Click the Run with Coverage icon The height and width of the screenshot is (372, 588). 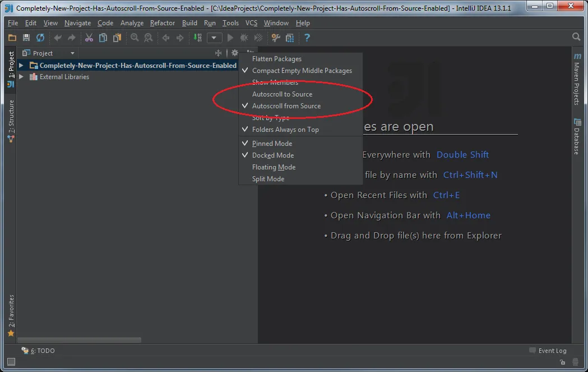pyautogui.click(x=258, y=38)
